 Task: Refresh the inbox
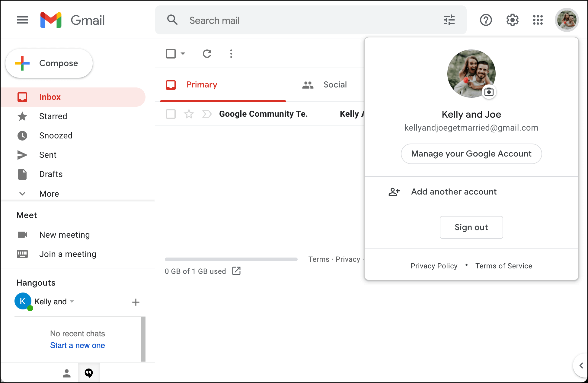coord(207,54)
